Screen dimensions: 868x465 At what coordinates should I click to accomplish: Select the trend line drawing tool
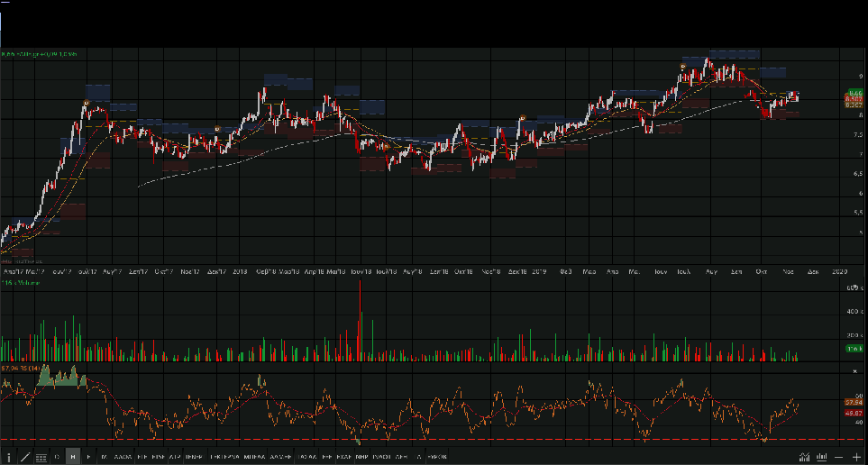point(24,457)
